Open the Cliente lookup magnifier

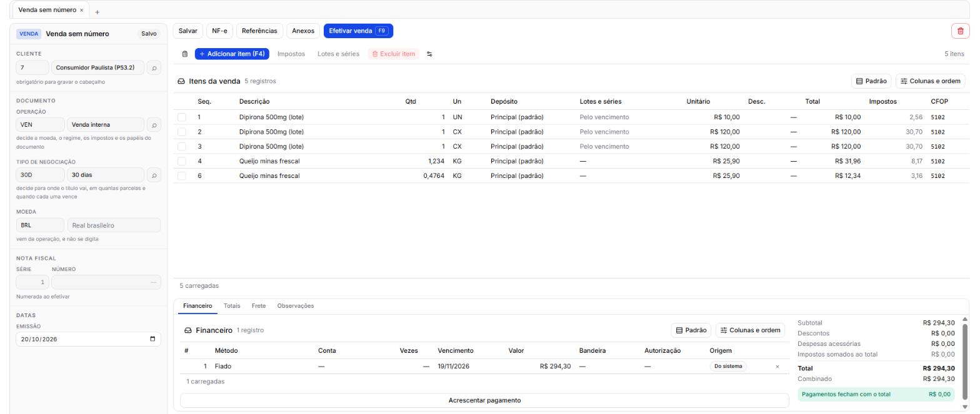tap(154, 67)
